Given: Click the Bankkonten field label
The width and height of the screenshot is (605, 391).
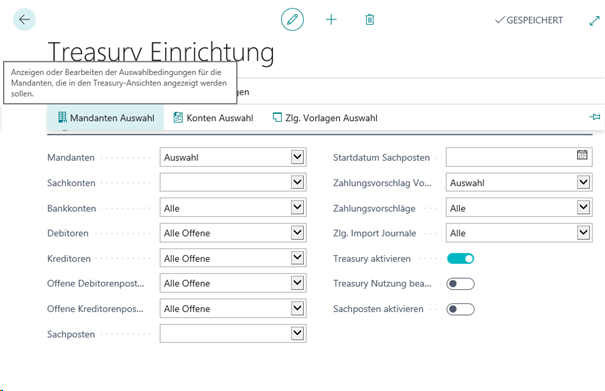Looking at the screenshot, I should tap(72, 208).
